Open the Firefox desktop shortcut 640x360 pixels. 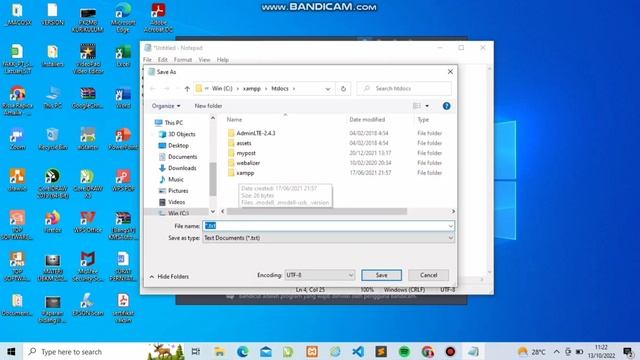[52, 222]
